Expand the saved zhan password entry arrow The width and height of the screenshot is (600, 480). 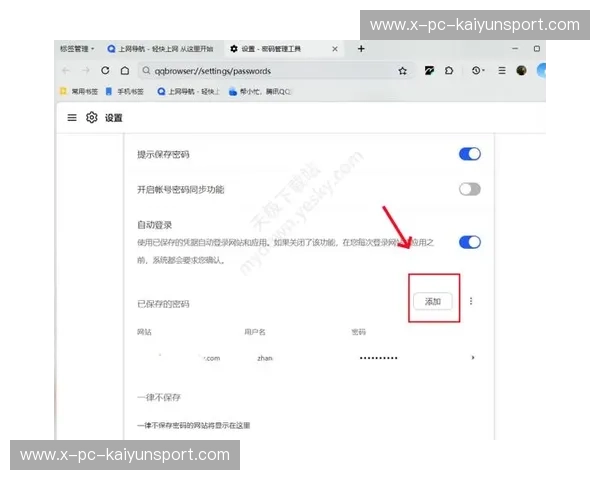(x=473, y=358)
